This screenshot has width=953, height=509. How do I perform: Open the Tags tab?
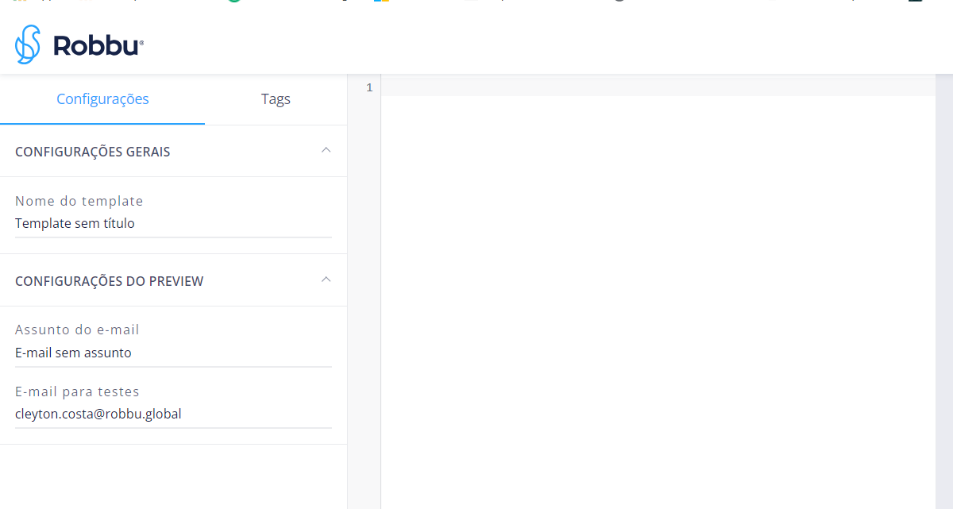click(x=276, y=99)
